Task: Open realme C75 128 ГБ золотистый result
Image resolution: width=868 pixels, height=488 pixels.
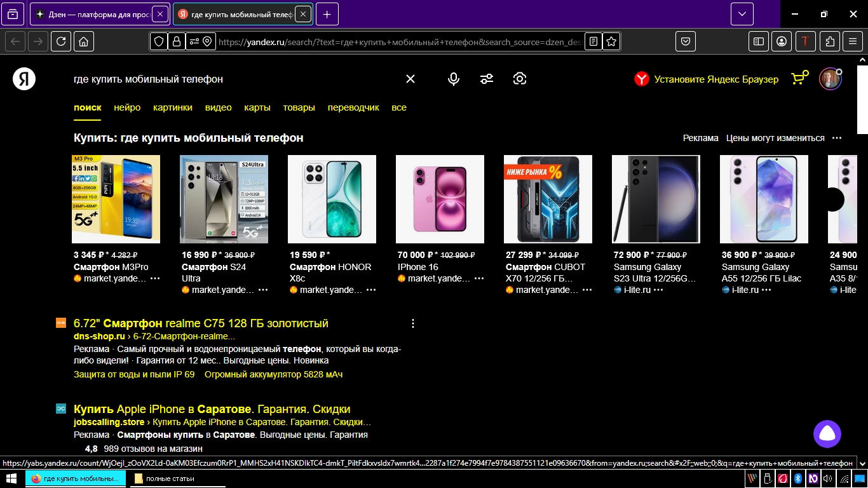Action: click(201, 323)
